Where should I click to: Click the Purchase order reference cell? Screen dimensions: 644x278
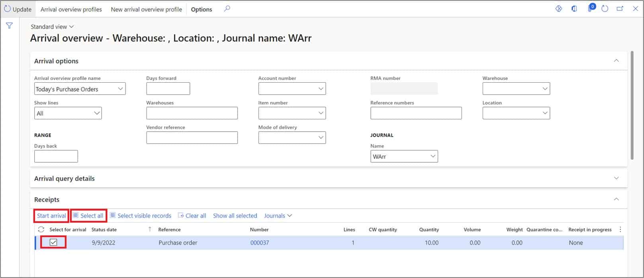pyautogui.click(x=178, y=243)
